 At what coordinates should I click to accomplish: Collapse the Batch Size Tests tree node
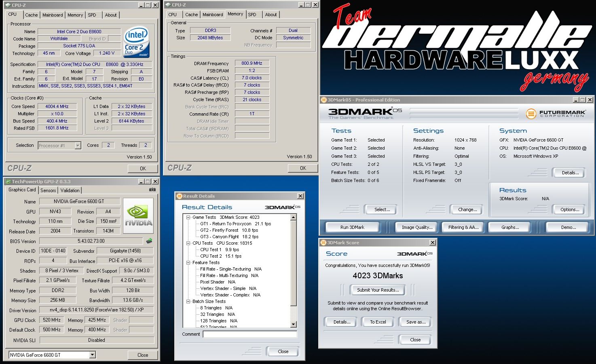click(188, 301)
